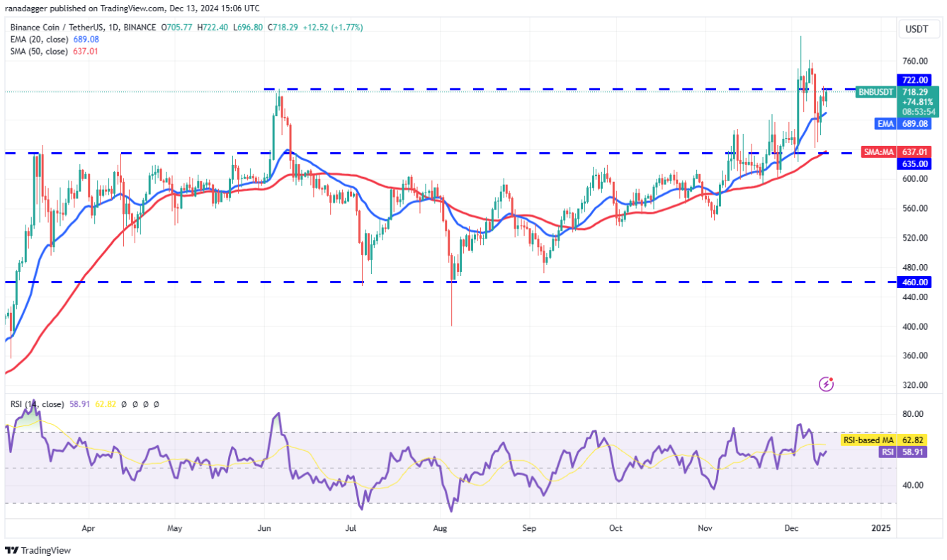Click the Apr label on time axis
Viewport: 947px width, 560px height.
tap(89, 528)
